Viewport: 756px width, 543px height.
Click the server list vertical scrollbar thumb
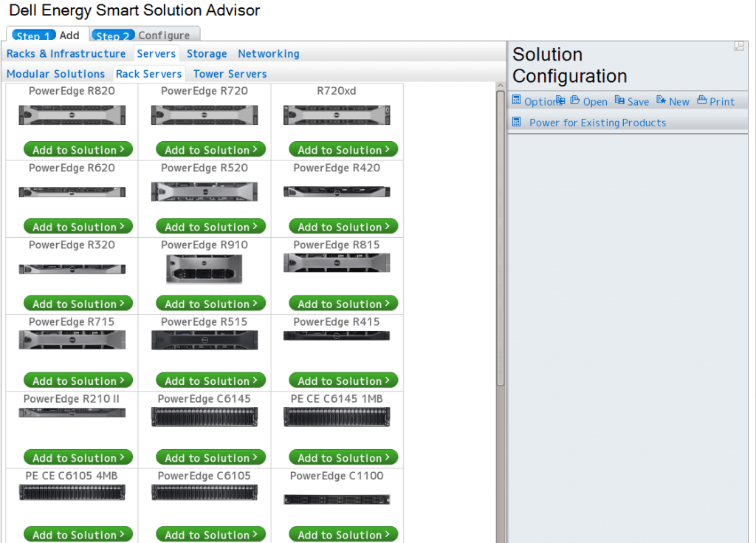pyautogui.click(x=501, y=237)
